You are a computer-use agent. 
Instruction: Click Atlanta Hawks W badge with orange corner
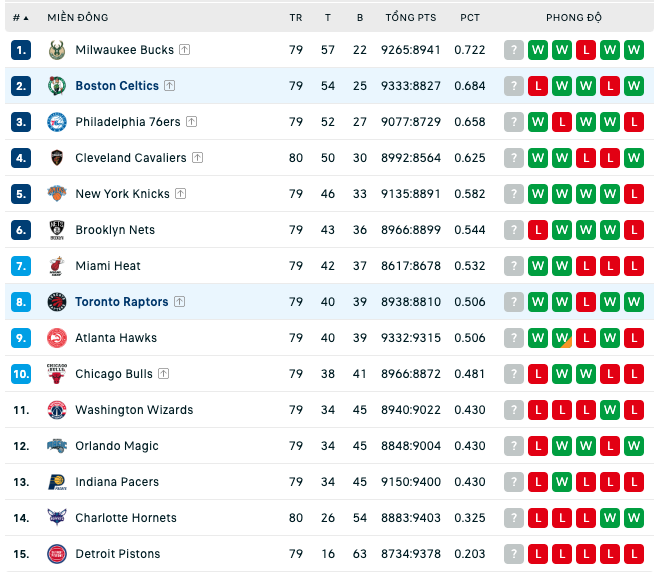(562, 338)
